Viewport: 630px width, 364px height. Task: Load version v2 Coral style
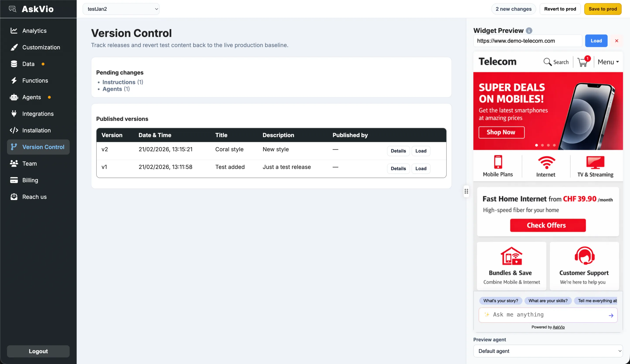click(421, 151)
